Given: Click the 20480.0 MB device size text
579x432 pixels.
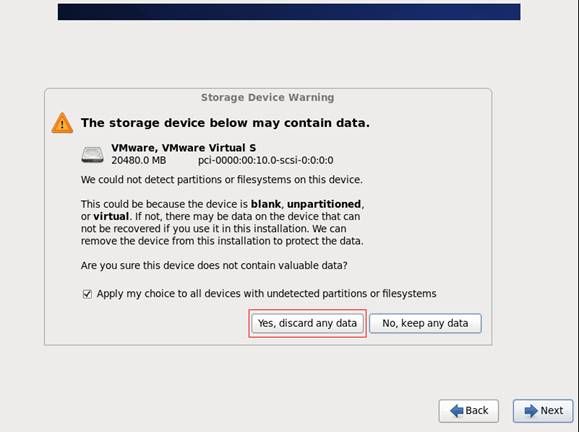Looking at the screenshot, I should [x=139, y=160].
